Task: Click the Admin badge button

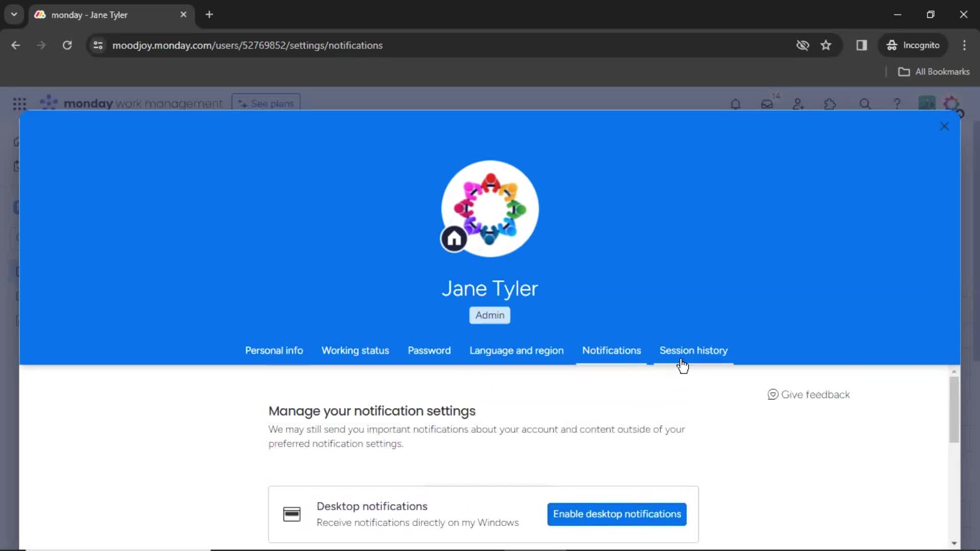Action: [489, 314]
